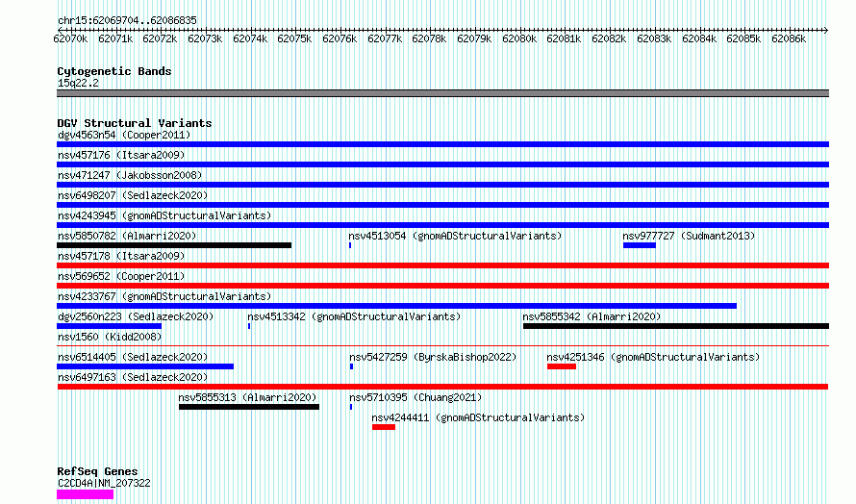Click the 62080k ruler position
The image size is (856, 504).
[x=519, y=38]
